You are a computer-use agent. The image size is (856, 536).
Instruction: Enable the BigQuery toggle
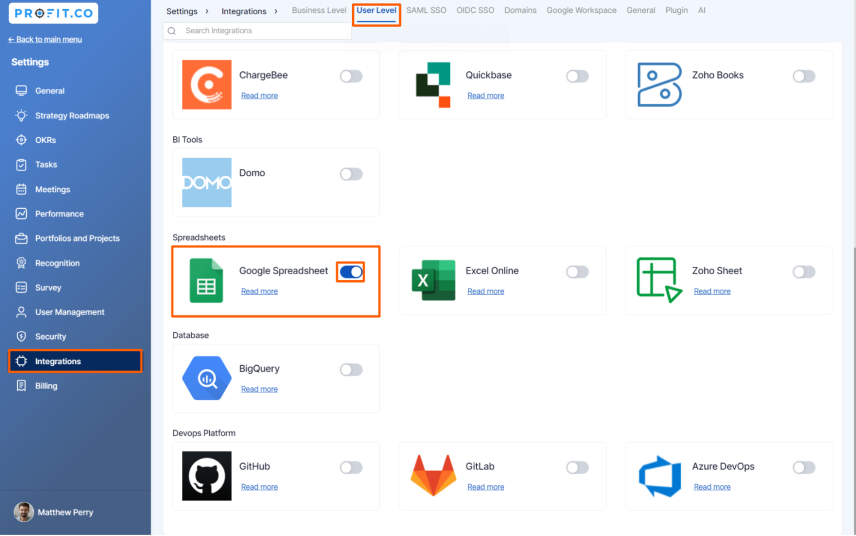coord(351,370)
